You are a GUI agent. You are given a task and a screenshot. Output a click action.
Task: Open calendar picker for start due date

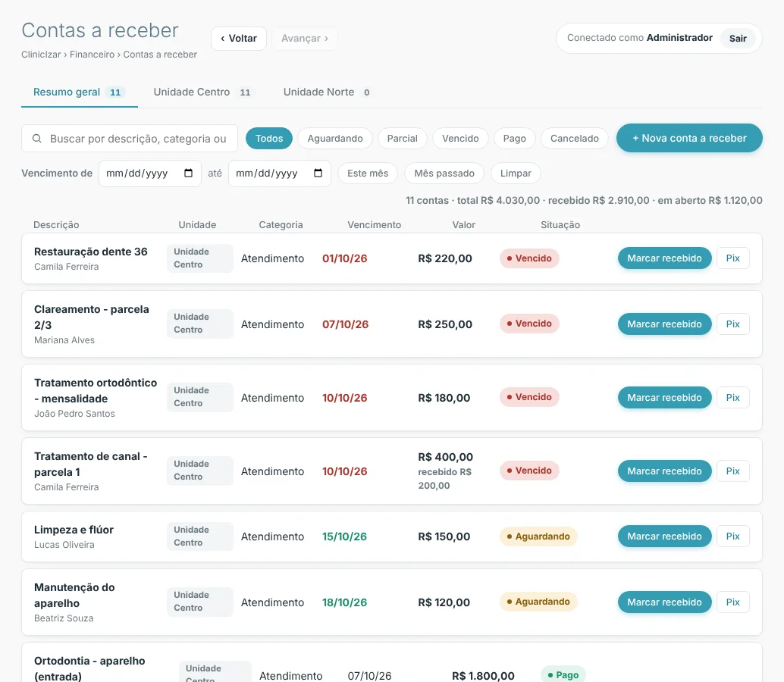189,174
